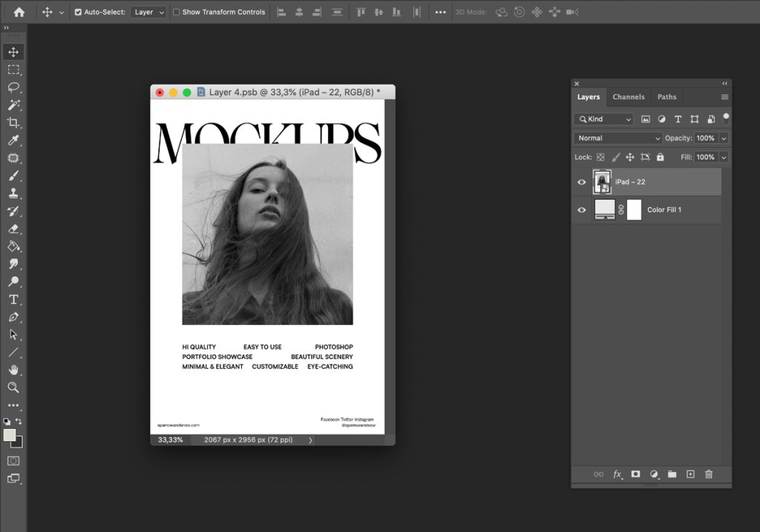Change the screen mode
Image resolution: width=760 pixels, height=532 pixels.
point(13,479)
